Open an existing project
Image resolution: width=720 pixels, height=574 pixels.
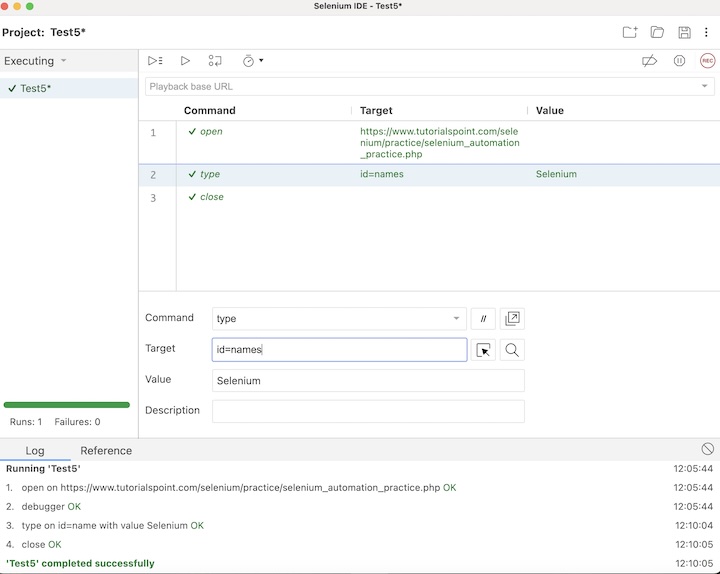click(x=657, y=32)
